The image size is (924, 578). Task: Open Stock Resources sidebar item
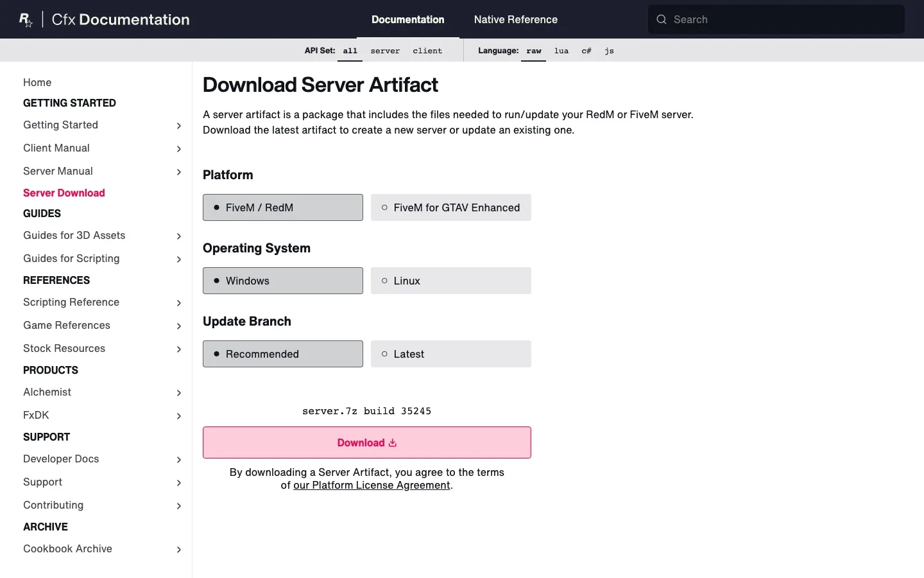pos(64,348)
